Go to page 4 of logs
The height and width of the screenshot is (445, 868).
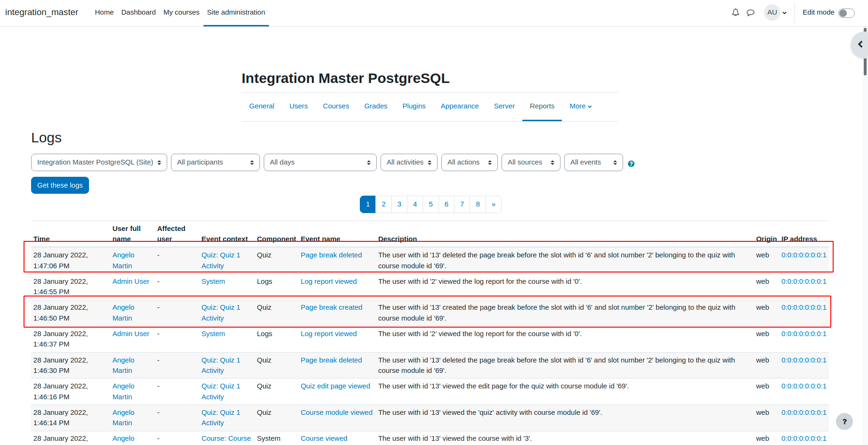(x=415, y=204)
